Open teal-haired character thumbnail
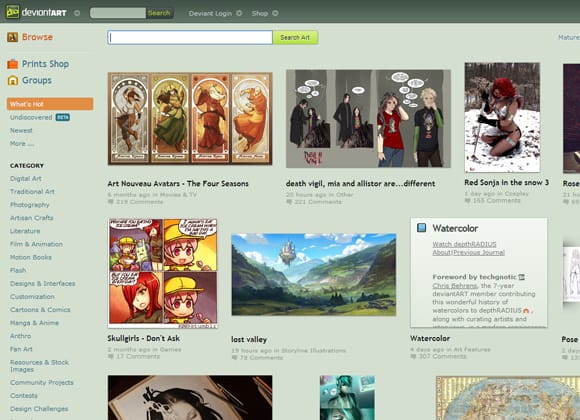Image resolution: width=580 pixels, height=420 pixels. (x=347, y=397)
